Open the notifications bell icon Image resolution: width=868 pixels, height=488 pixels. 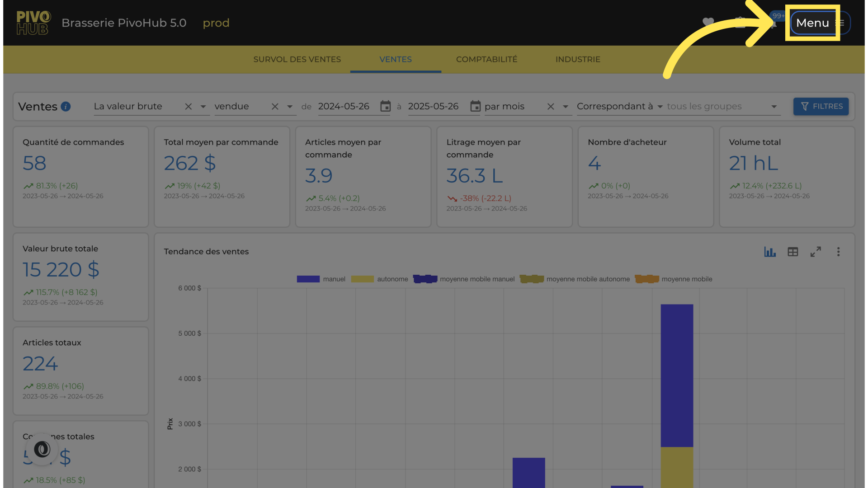773,24
